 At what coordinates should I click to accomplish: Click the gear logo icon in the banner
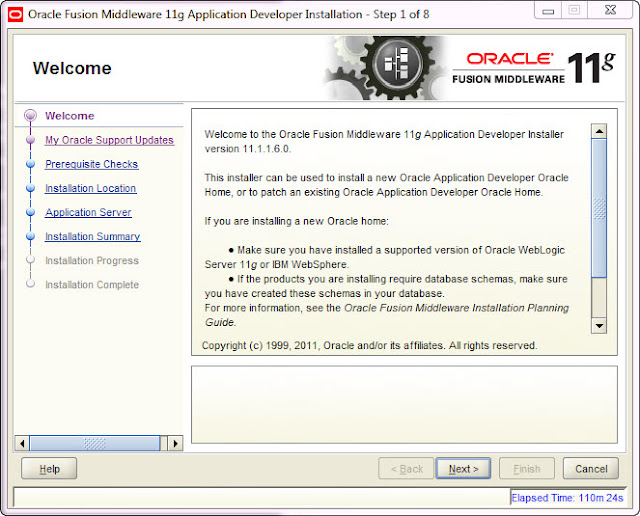(x=397, y=65)
